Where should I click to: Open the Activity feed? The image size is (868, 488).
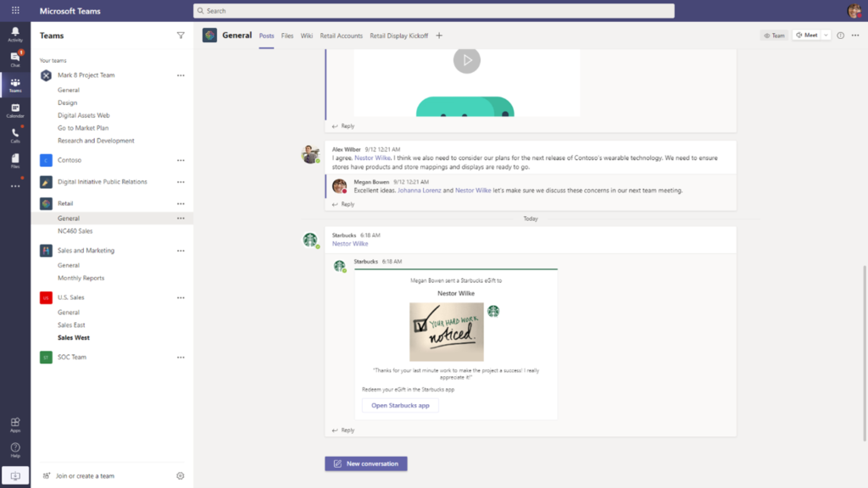click(x=14, y=32)
